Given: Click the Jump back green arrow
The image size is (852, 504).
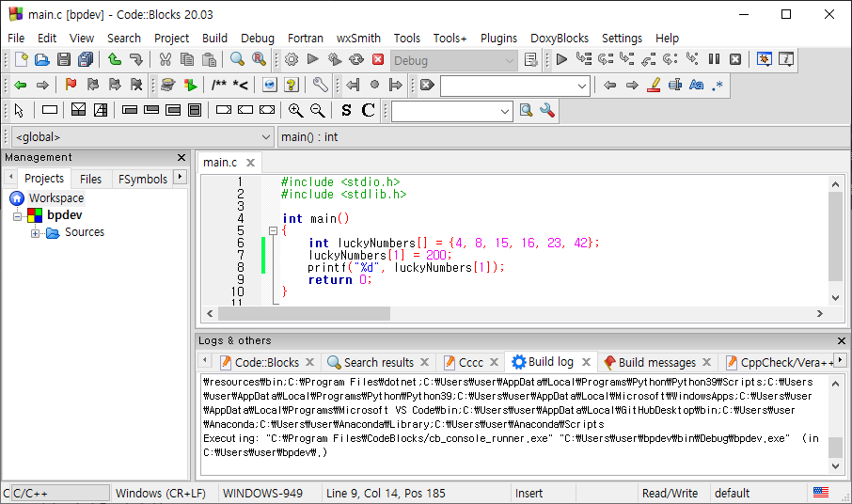Looking at the screenshot, I should tap(21, 85).
